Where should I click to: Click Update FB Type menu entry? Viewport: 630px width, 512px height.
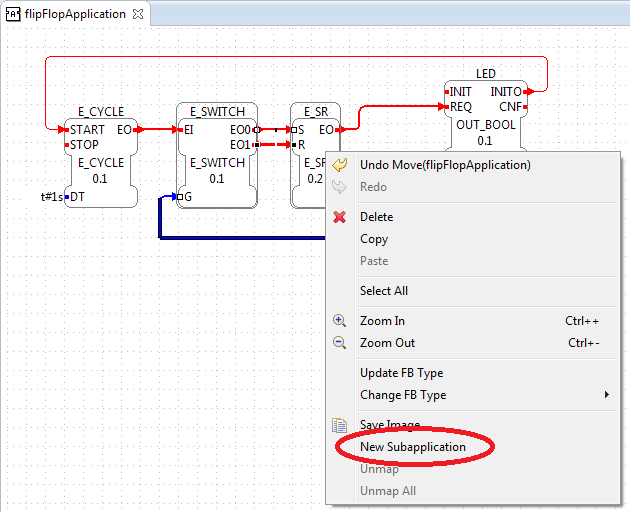401,373
